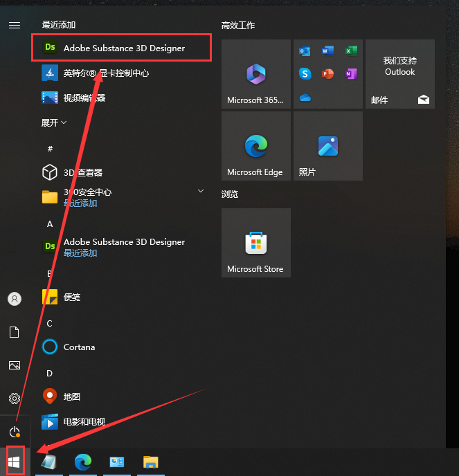The height and width of the screenshot is (476, 459).
Task: Open the user account icon
Action: 15,299
